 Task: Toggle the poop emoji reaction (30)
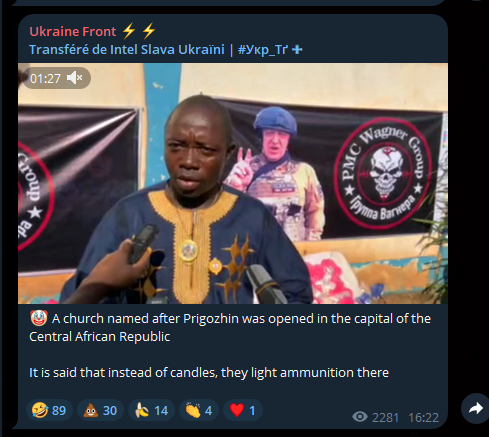click(x=100, y=410)
